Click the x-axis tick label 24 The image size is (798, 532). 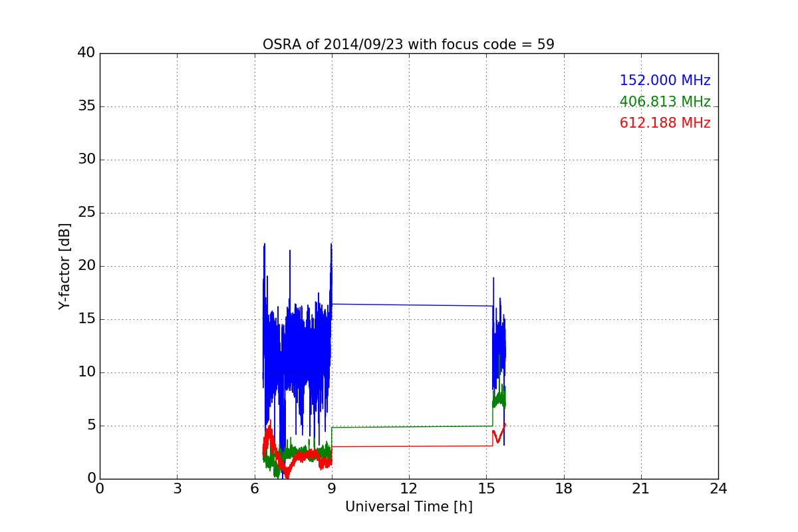[718, 489]
